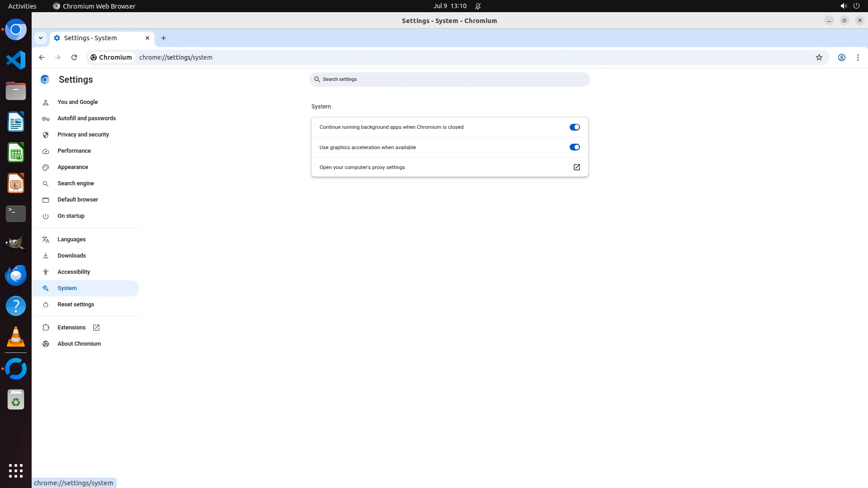Open the Extensions link

pyautogui.click(x=71, y=328)
